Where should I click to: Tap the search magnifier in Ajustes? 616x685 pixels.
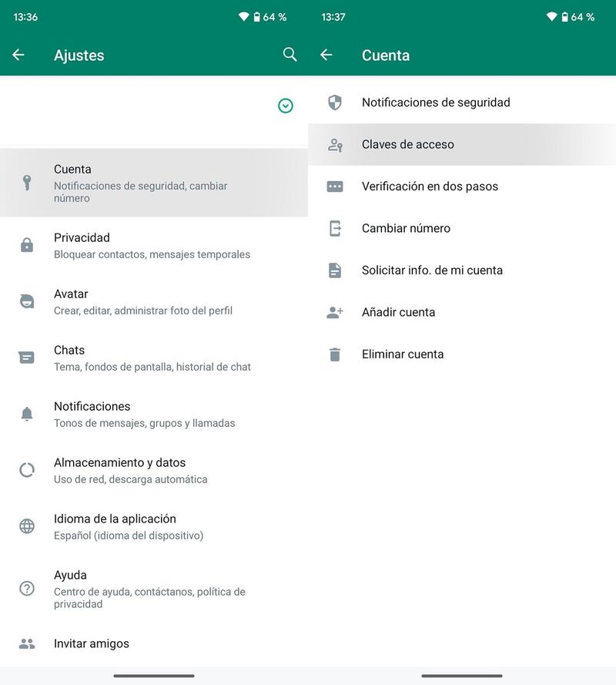point(290,55)
